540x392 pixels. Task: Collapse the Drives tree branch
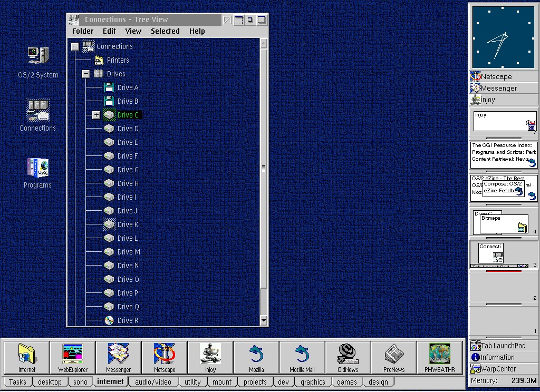click(85, 74)
